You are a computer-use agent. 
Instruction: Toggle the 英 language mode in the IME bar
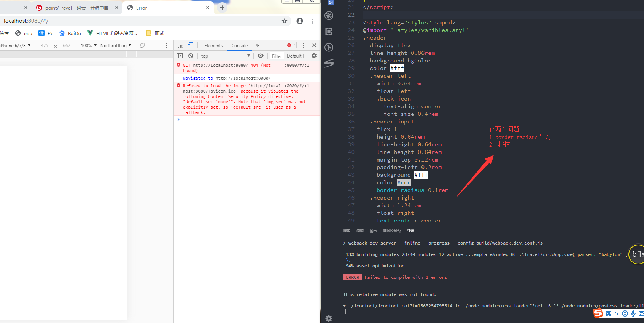coord(608,313)
